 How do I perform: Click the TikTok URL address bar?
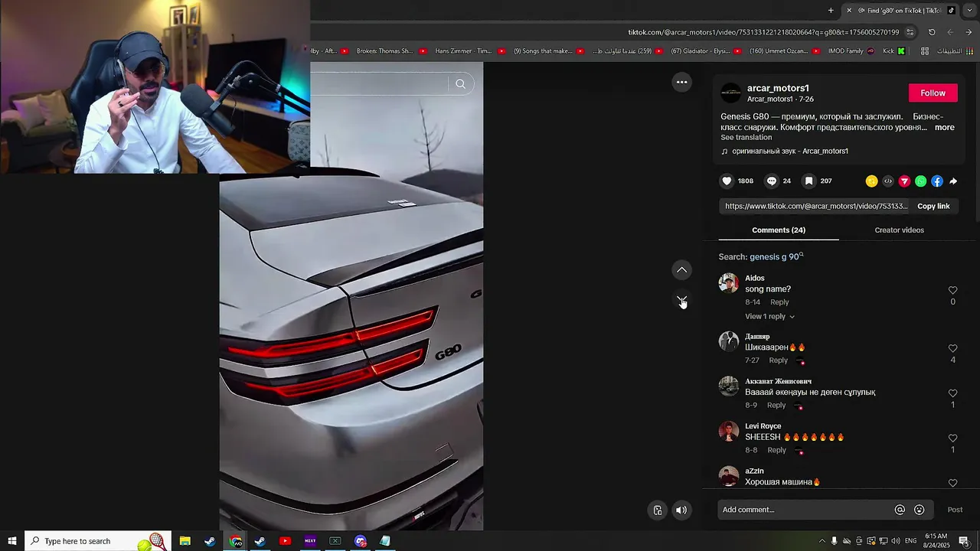click(763, 32)
